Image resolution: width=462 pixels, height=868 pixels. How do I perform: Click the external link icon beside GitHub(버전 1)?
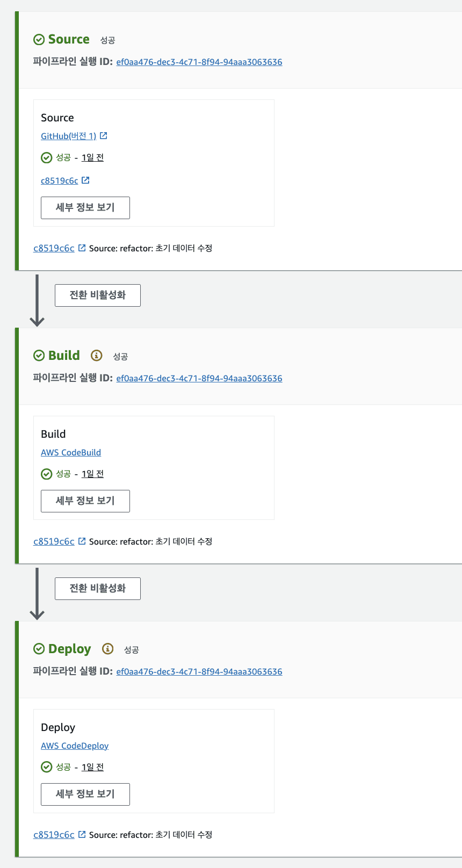point(105,135)
